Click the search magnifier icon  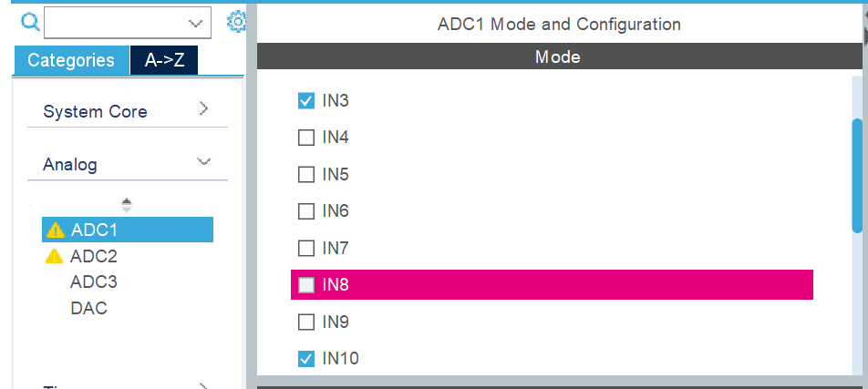click(30, 22)
